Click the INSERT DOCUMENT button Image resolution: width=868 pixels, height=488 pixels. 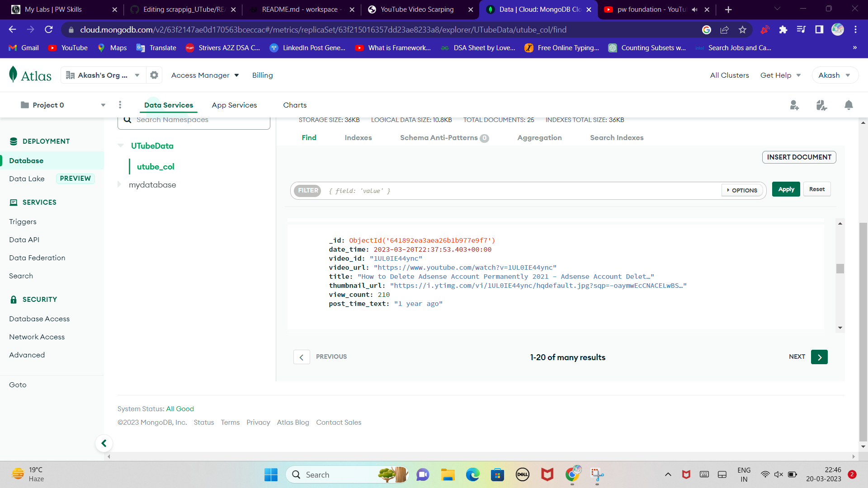[799, 157]
